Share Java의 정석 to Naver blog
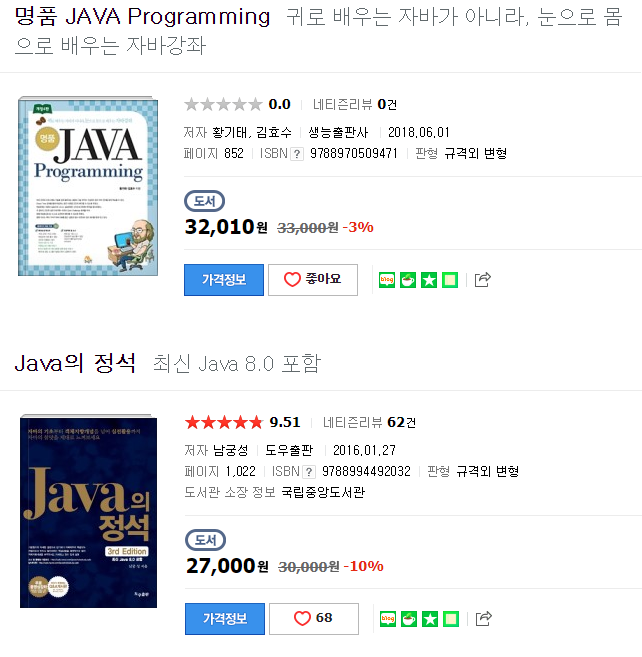 click(x=388, y=619)
